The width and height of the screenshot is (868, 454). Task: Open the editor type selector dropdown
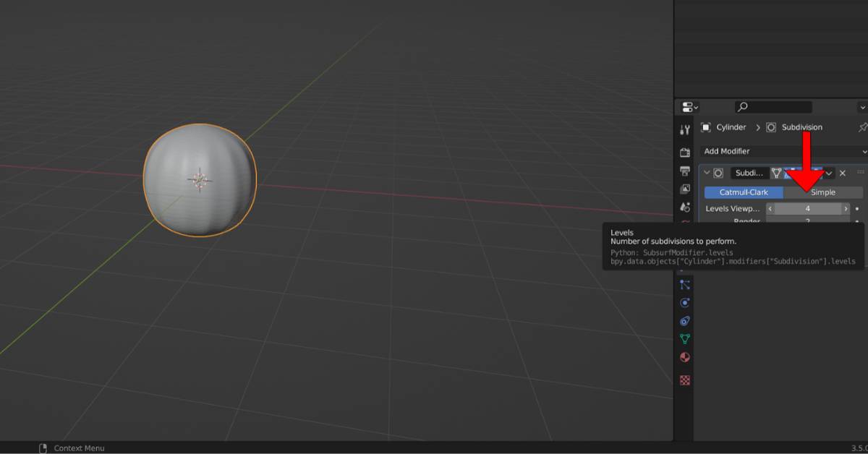[687, 106]
